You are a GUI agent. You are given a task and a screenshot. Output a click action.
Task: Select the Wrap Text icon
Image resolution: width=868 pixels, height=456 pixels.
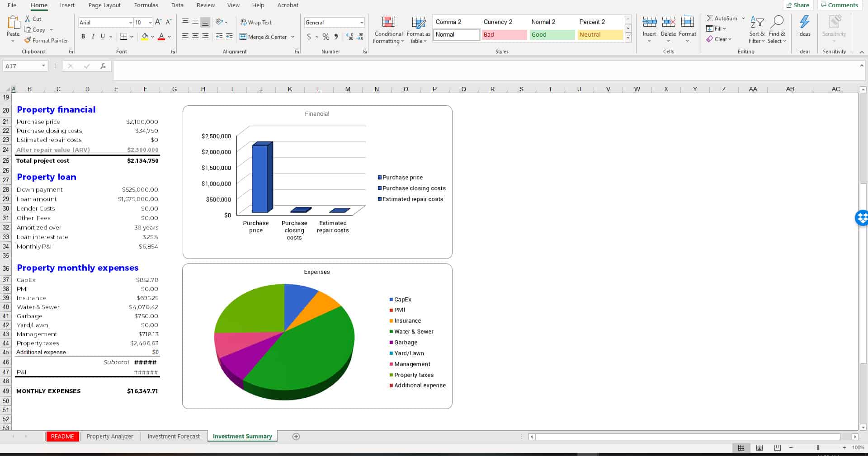244,22
